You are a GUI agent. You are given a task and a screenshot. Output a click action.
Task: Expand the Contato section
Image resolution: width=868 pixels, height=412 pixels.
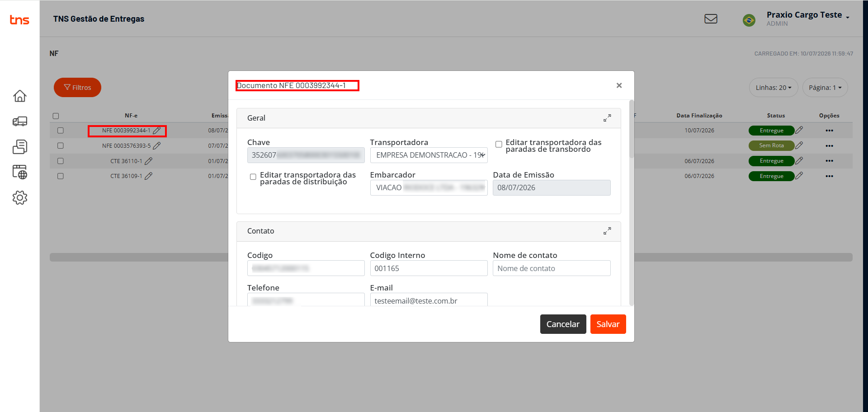pos(607,231)
